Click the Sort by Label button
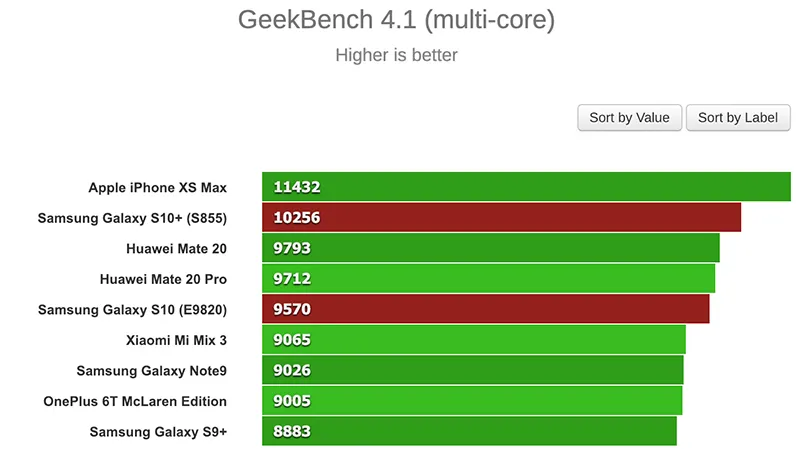Screen dimensions: 800x449 pos(738,118)
